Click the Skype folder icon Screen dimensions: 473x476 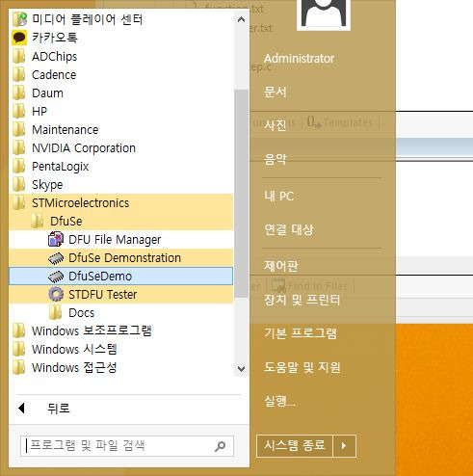pyautogui.click(x=19, y=184)
